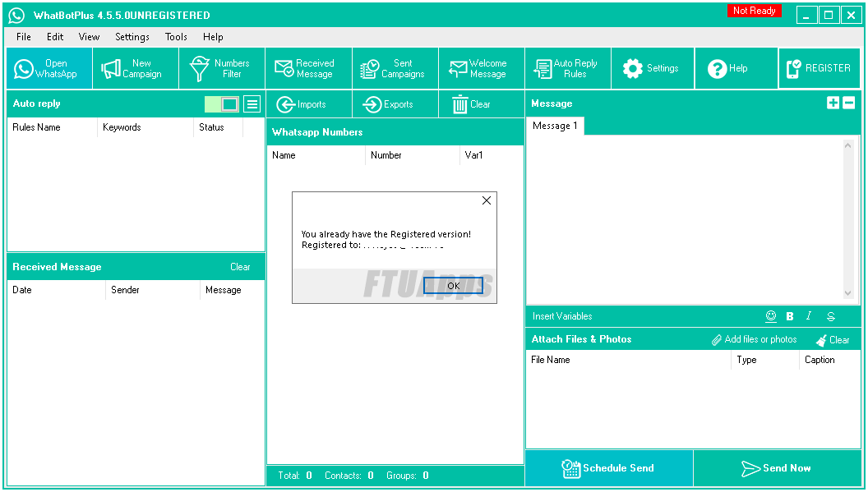Click the File Name column header
Screen dimensions: 868x492
point(628,360)
